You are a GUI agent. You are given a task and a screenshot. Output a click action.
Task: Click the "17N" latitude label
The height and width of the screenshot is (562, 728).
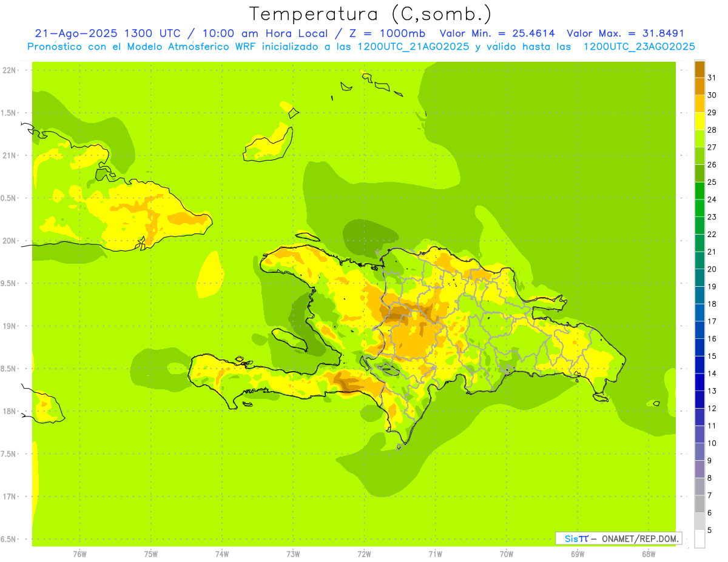(10, 497)
